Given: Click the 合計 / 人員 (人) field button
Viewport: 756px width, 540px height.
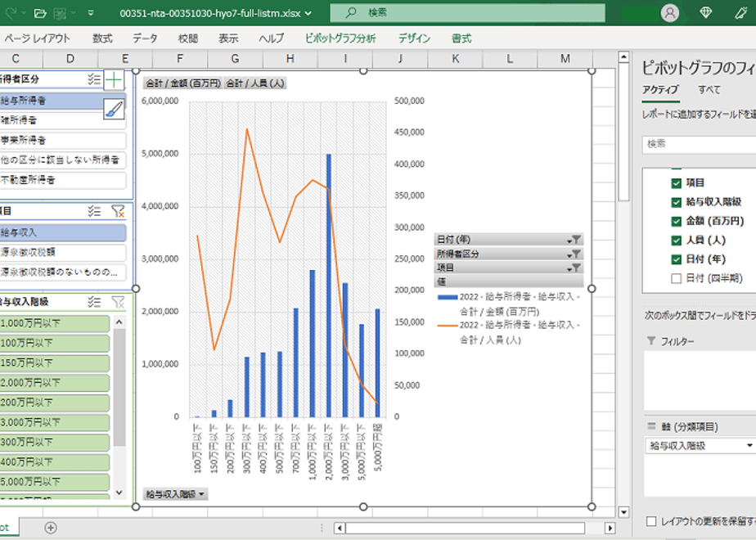Looking at the screenshot, I should [x=255, y=83].
